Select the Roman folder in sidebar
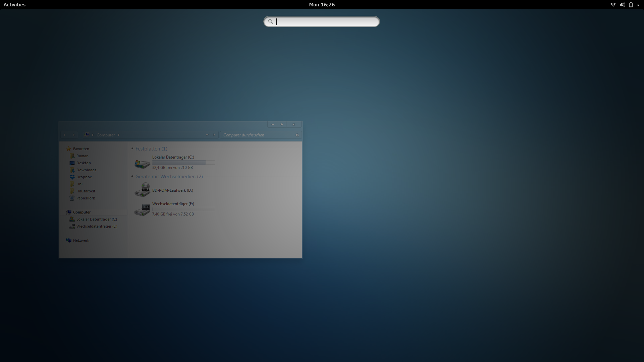Screen dimensions: 644x362 coord(82,156)
